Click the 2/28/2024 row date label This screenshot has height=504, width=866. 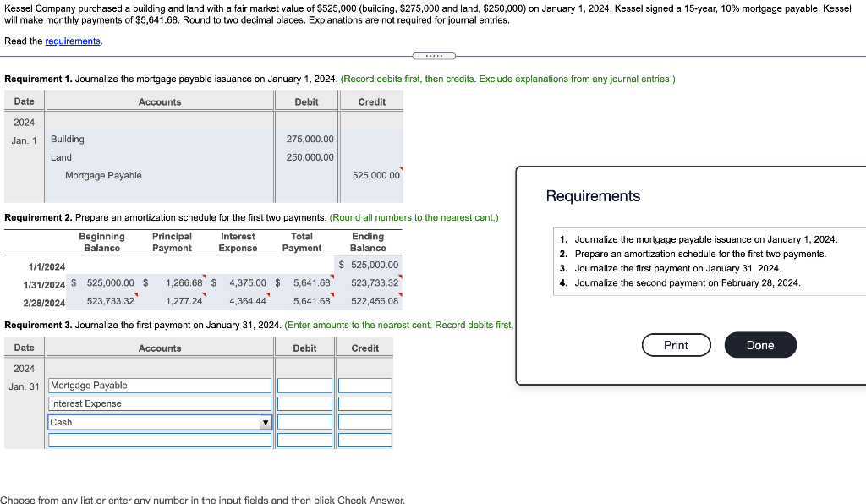click(x=44, y=303)
